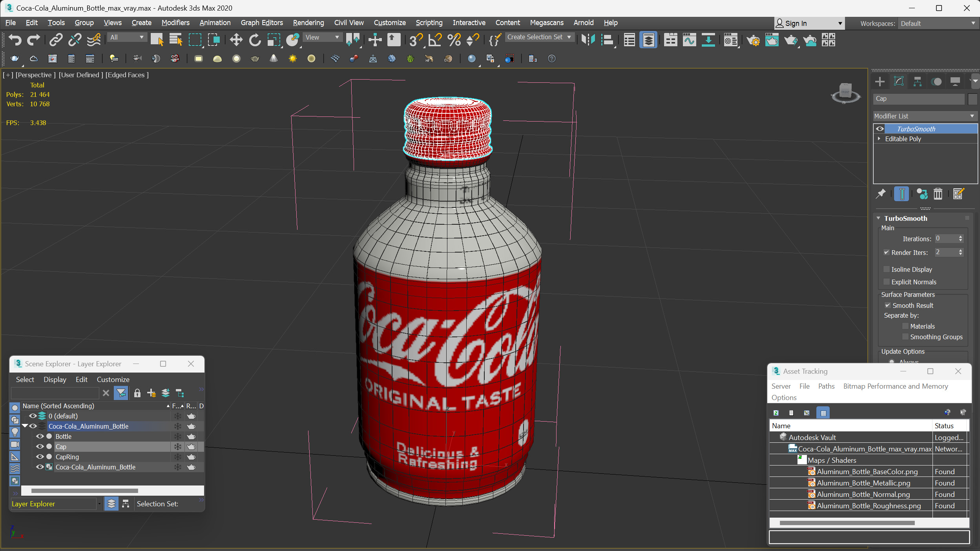
Task: Click the Mirror tool icon
Action: (588, 40)
